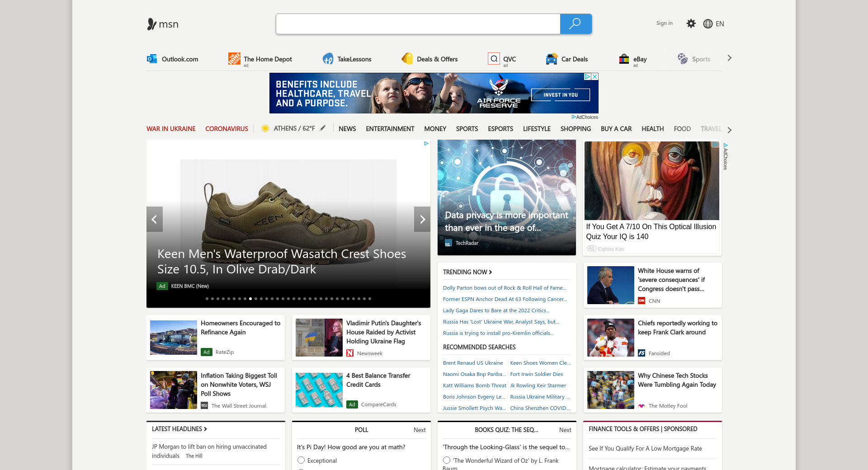Click the pencil icon to edit weather location
This screenshot has height=470, width=868.
click(x=323, y=128)
